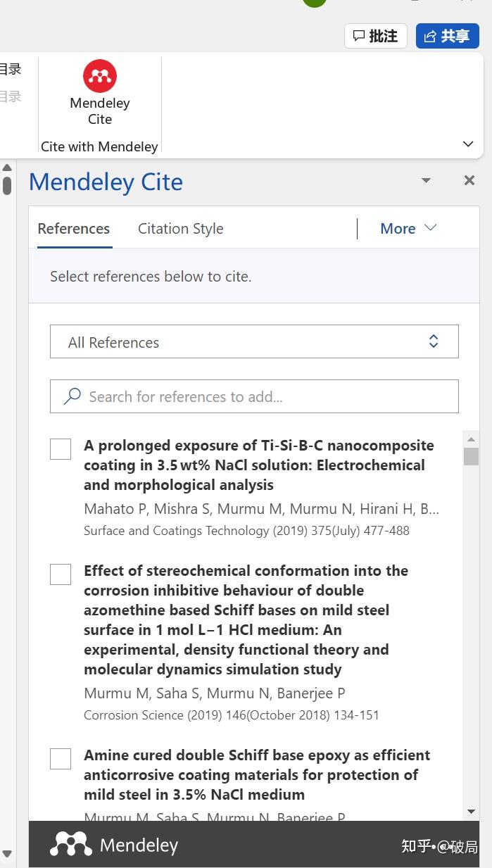492x868 pixels.
Task: Click the 批注 comments button
Action: click(x=376, y=36)
